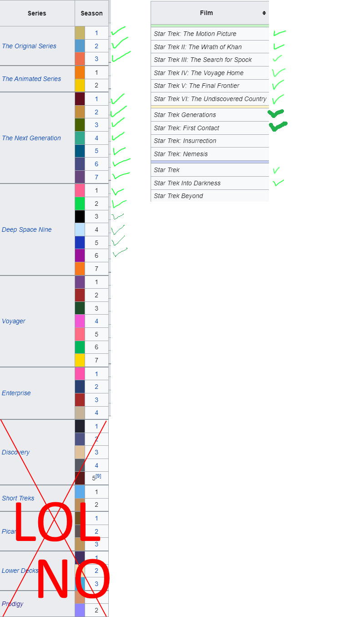The image size is (364, 617).
Task: Click the light blue swatch for Deep Space Nine season 4
Action: click(x=80, y=229)
